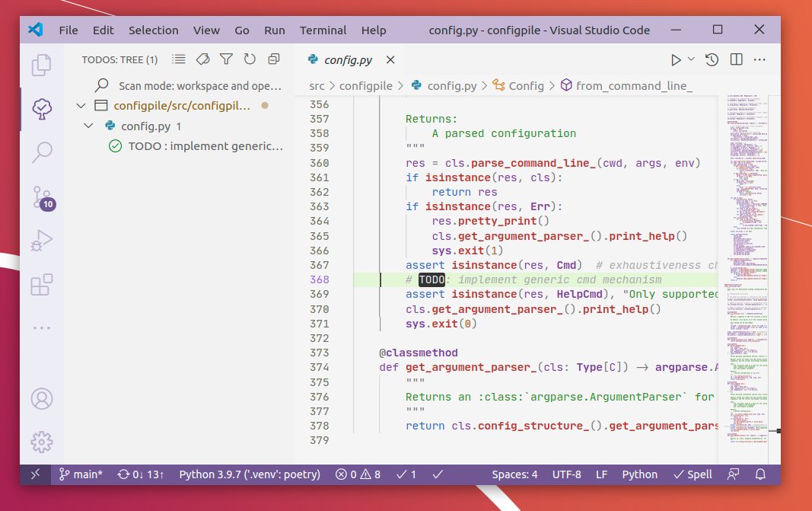Image resolution: width=812 pixels, height=511 pixels.
Task: Click the green check on the TODO item
Action: [114, 145]
